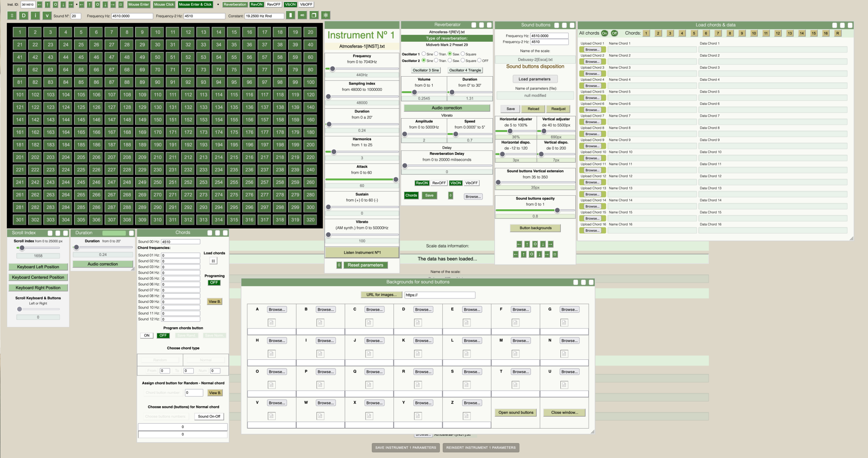Image resolution: width=868 pixels, height=458 pixels.
Task: Select chord number 16 in Load chords
Action: pyautogui.click(x=826, y=33)
